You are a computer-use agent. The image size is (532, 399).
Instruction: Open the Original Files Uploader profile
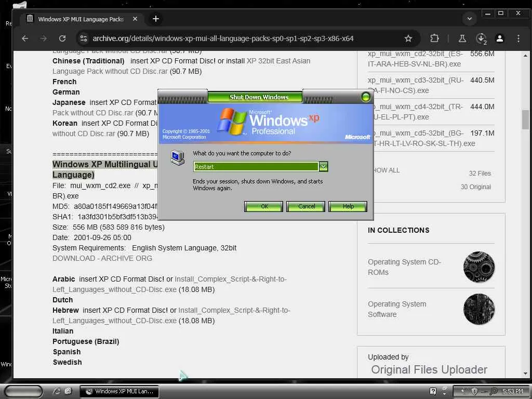(x=429, y=369)
